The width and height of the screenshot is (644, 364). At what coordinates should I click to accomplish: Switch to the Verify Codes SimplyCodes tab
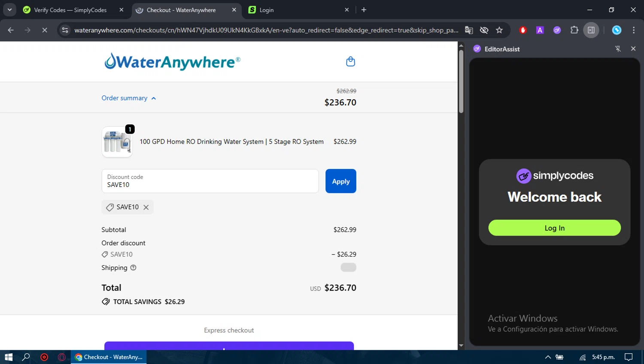(70, 10)
